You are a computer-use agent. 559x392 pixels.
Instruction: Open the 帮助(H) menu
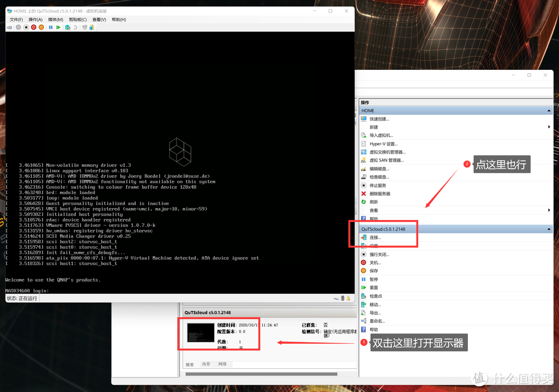[119, 20]
